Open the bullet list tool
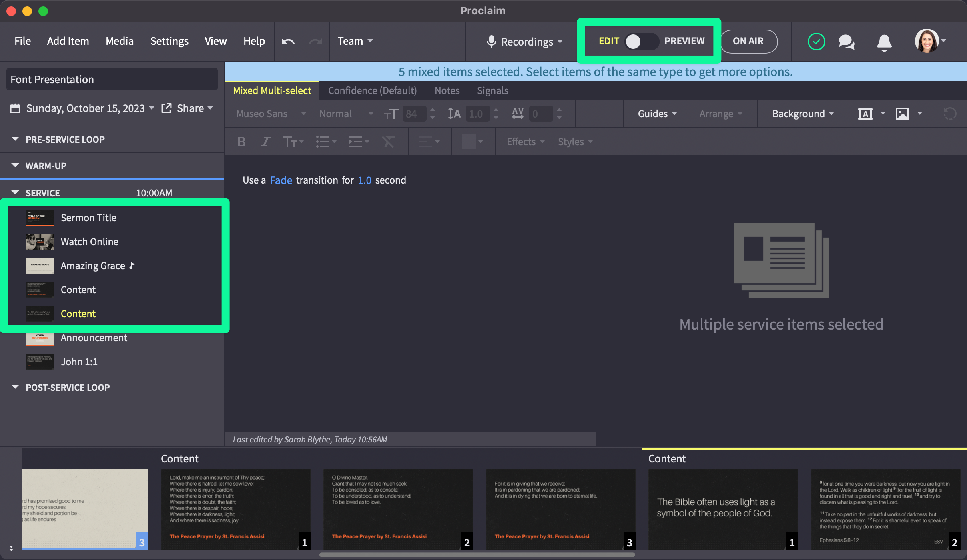 tap(326, 142)
